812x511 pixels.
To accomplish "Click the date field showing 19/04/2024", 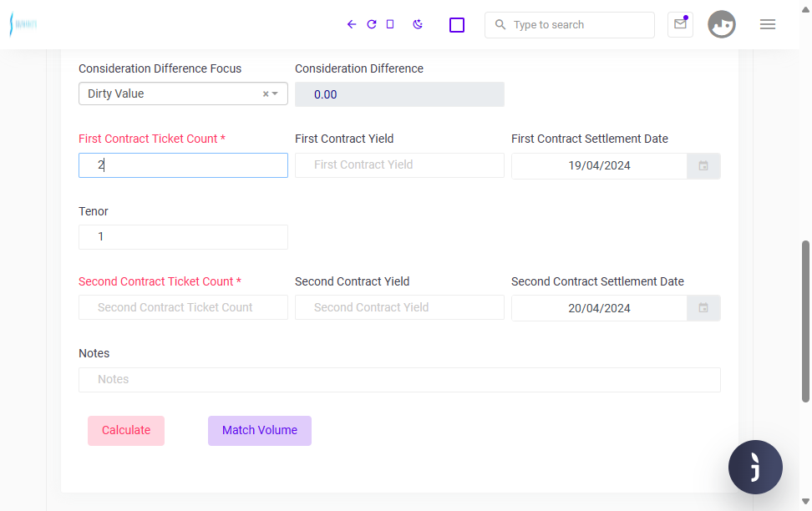I will click(x=599, y=165).
